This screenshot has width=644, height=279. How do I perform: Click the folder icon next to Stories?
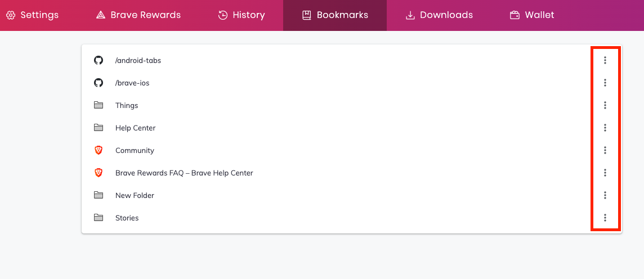[98, 218]
